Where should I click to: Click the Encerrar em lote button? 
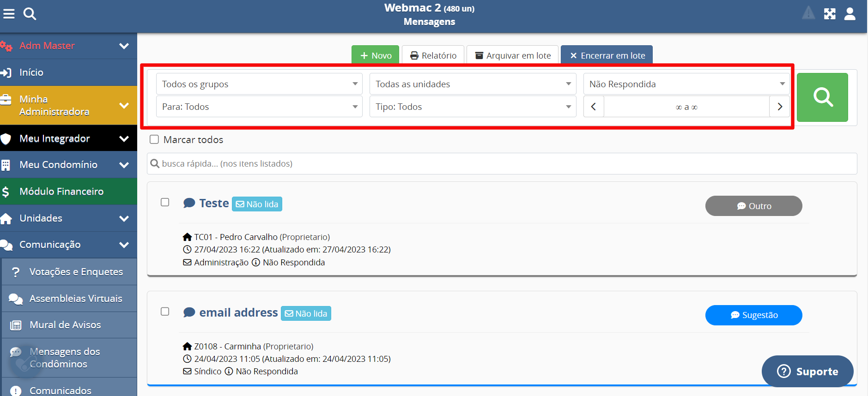[607, 55]
